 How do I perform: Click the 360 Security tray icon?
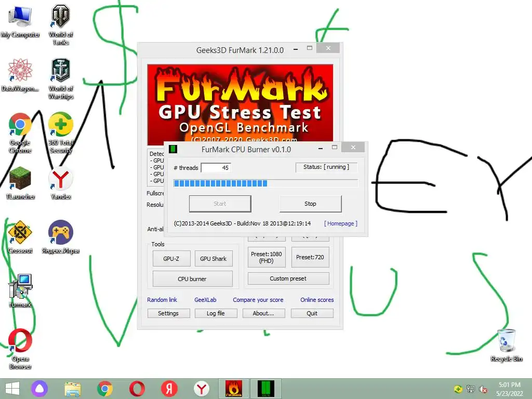pyautogui.click(x=458, y=389)
